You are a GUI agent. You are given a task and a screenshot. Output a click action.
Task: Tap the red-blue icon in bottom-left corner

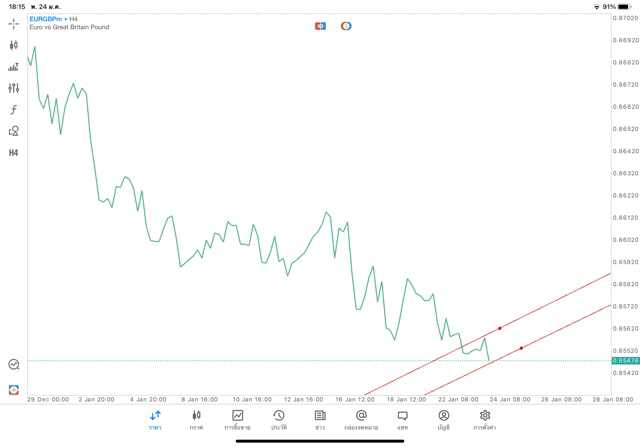[x=13, y=390]
